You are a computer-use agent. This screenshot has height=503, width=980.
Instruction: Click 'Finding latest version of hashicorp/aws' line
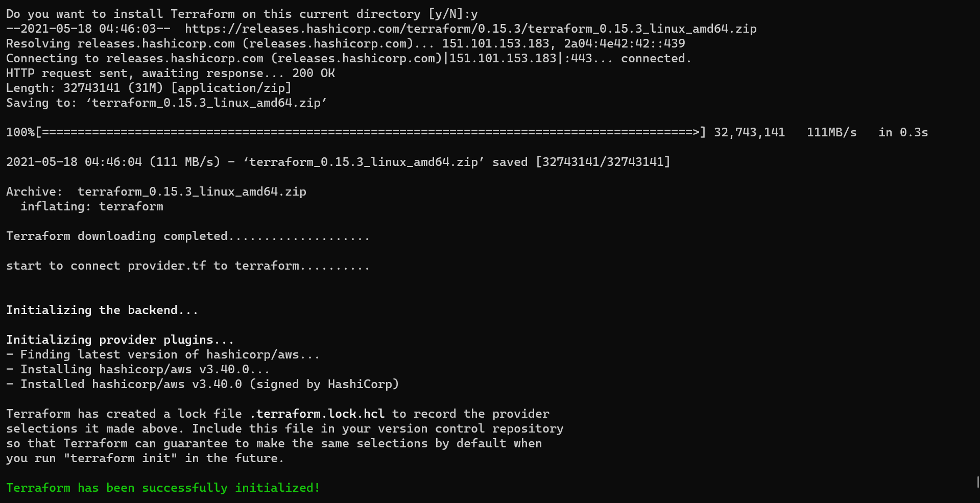pyautogui.click(x=163, y=354)
